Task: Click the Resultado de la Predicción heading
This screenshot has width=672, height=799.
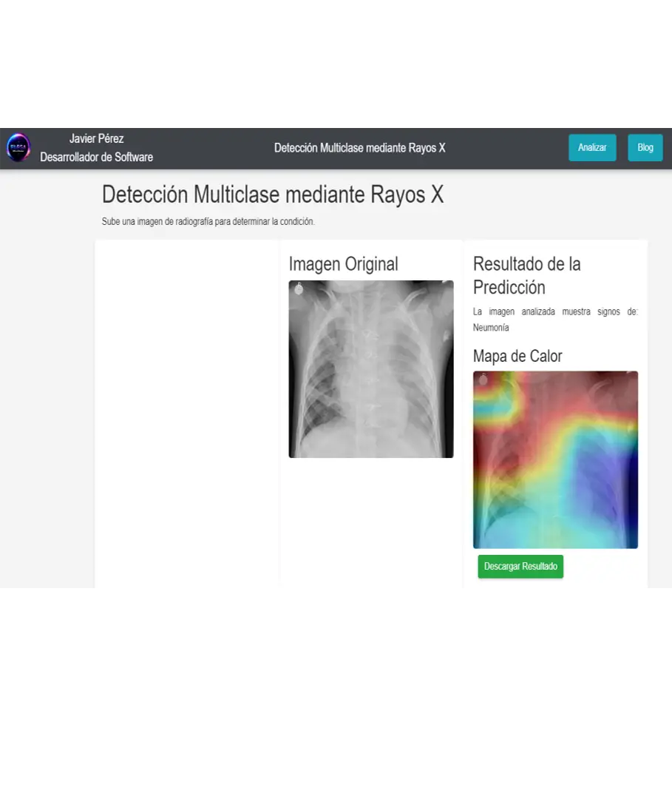Action: [x=527, y=276]
